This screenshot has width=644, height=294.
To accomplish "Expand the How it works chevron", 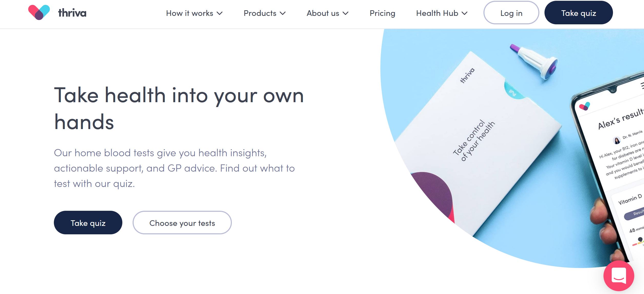I will (220, 13).
